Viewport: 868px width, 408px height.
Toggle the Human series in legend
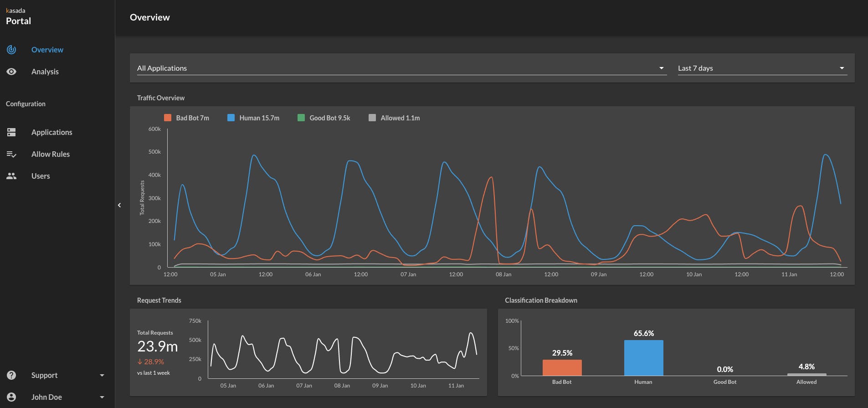[253, 118]
